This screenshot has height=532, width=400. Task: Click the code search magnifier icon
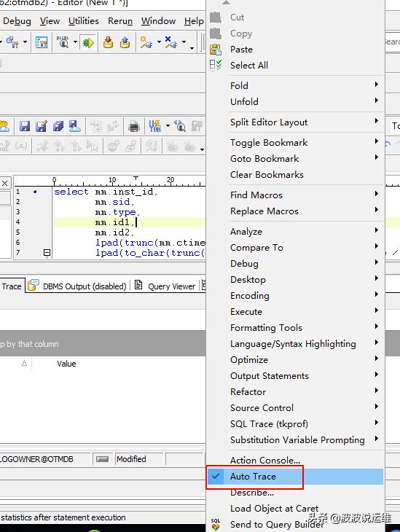click(x=180, y=126)
